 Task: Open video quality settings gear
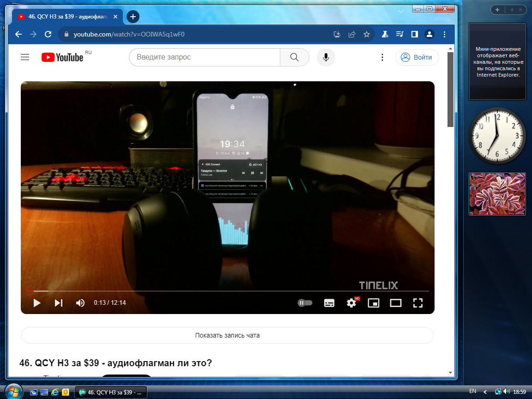[x=351, y=303]
